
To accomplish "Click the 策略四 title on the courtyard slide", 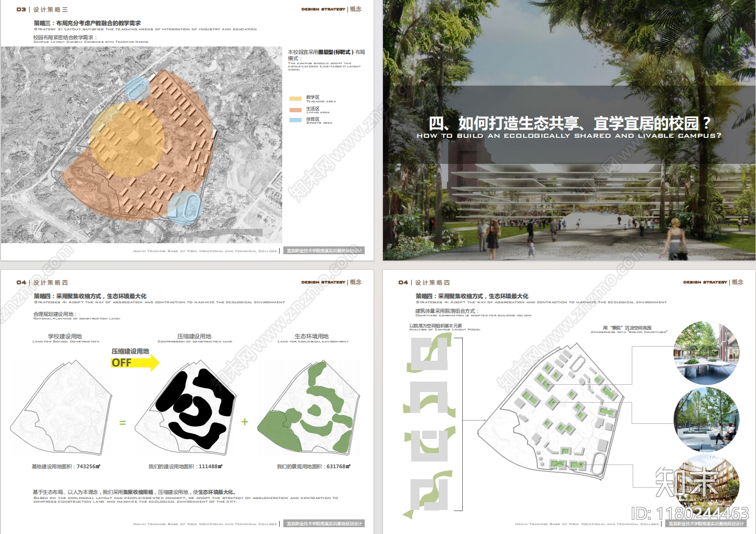I will [x=472, y=296].
